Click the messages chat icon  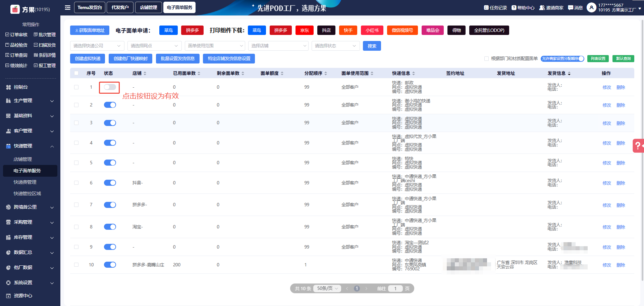[x=570, y=8]
